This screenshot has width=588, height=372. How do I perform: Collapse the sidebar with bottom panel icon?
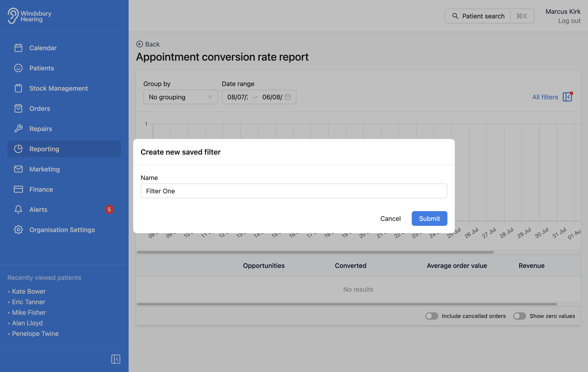tap(115, 359)
